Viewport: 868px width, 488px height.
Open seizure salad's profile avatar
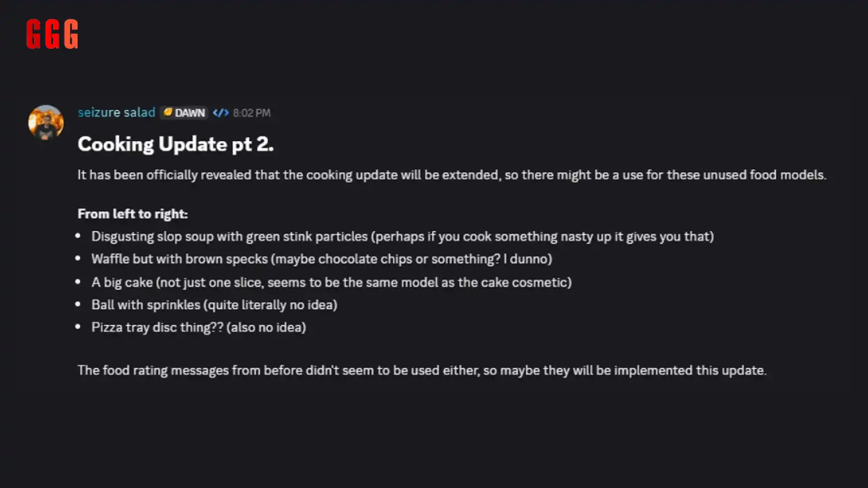pyautogui.click(x=46, y=122)
